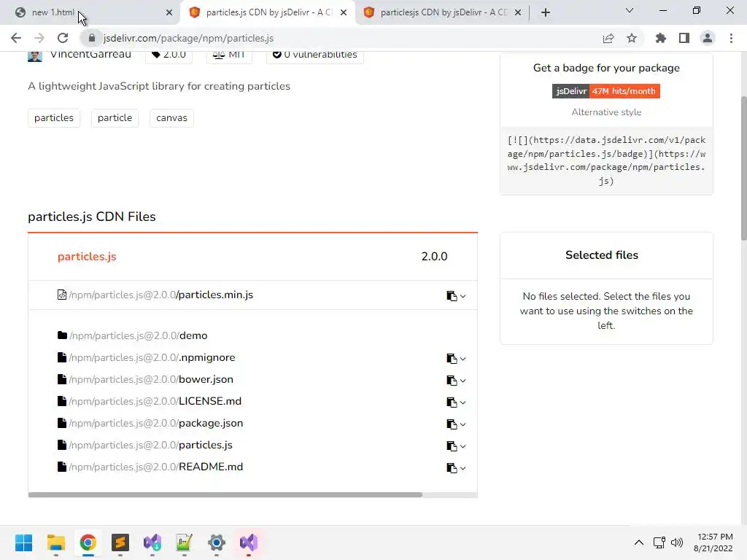The image size is (747, 560).
Task: Open File Explorer from taskbar
Action: pos(55,542)
